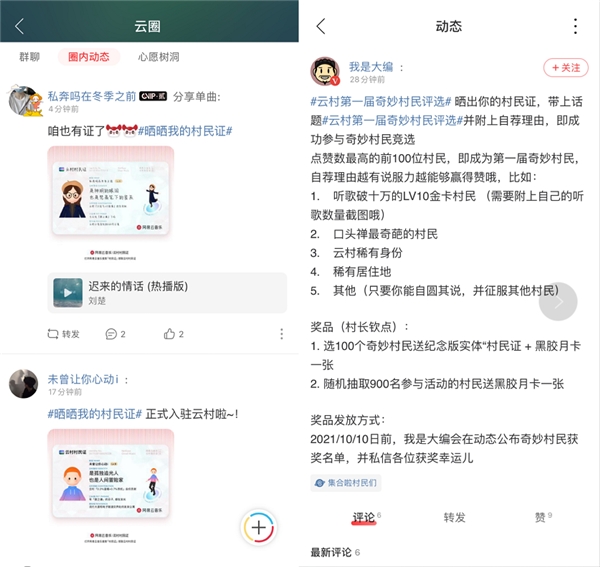This screenshot has height=567, width=600.
Task: Open the 集合啦村民们 group tag
Action: (x=345, y=482)
